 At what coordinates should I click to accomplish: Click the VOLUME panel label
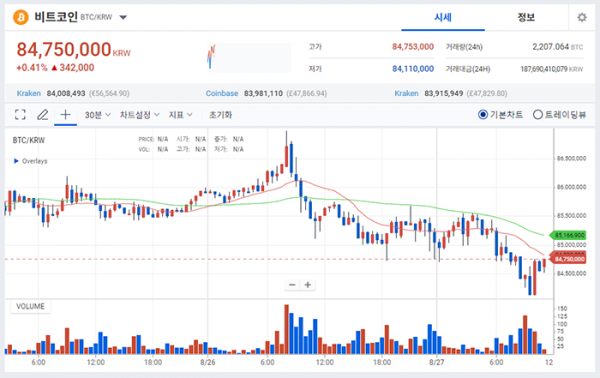coord(30,306)
